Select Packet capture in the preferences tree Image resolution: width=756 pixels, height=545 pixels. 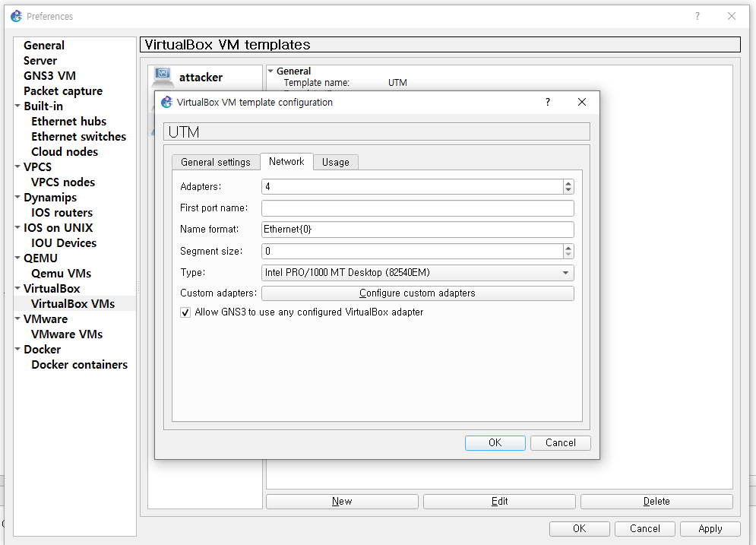[63, 91]
